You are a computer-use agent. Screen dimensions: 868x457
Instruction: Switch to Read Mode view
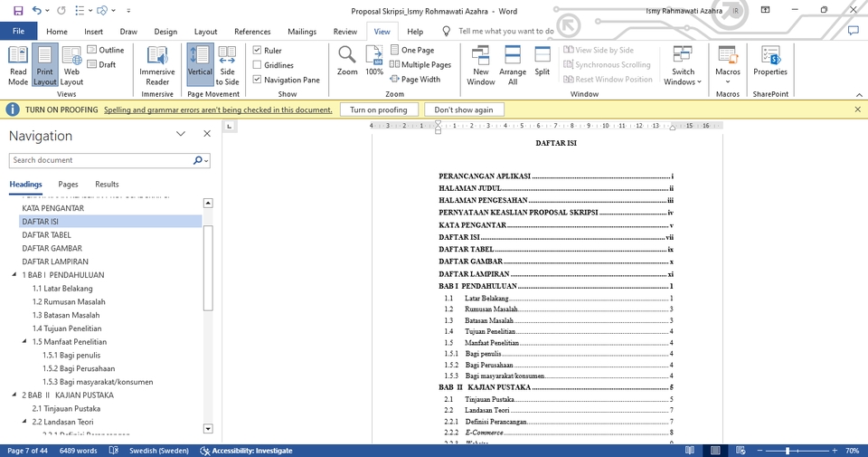[18, 65]
